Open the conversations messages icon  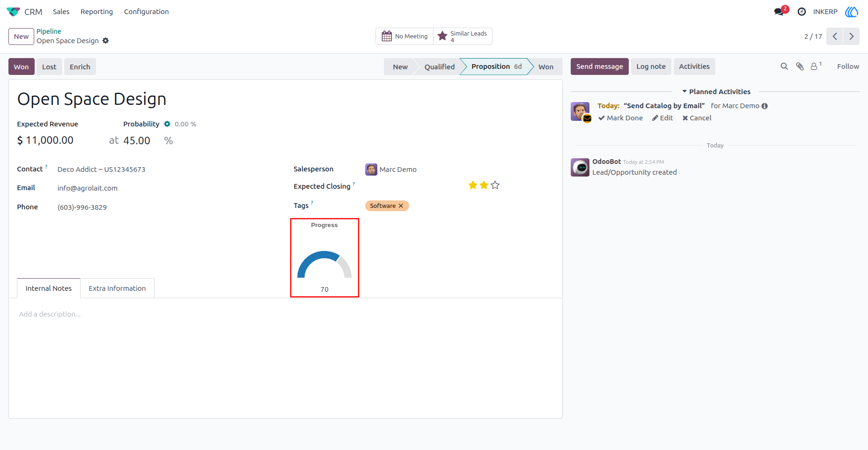pyautogui.click(x=780, y=11)
